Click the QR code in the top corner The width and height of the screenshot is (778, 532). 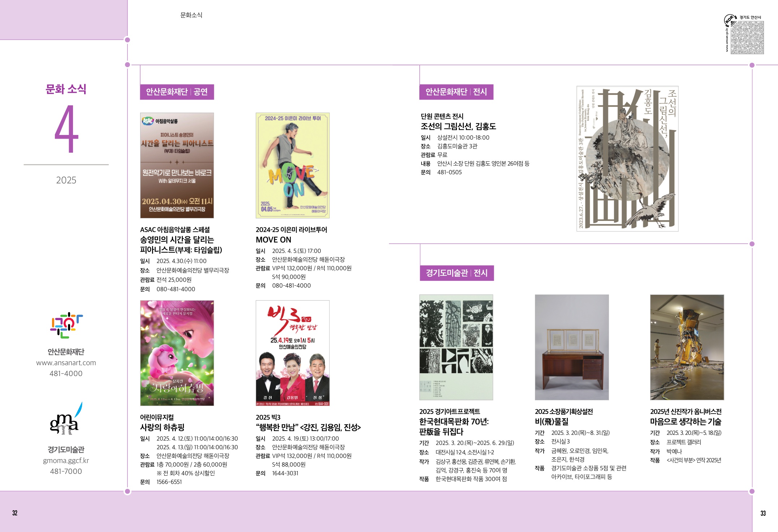click(747, 38)
